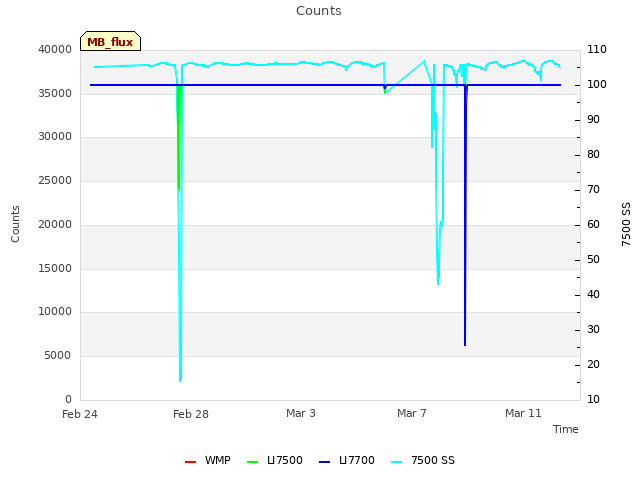Click the 5000 left axis value

[58, 356]
